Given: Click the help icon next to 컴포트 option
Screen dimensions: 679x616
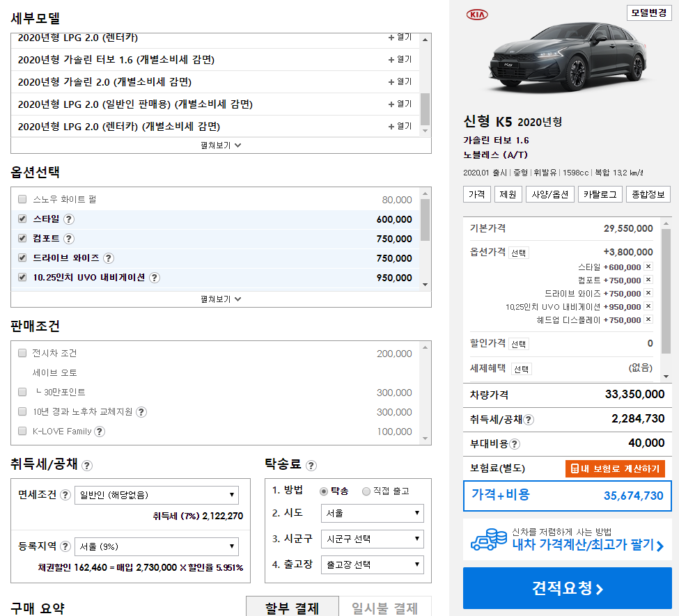Looking at the screenshot, I should pos(69,239).
